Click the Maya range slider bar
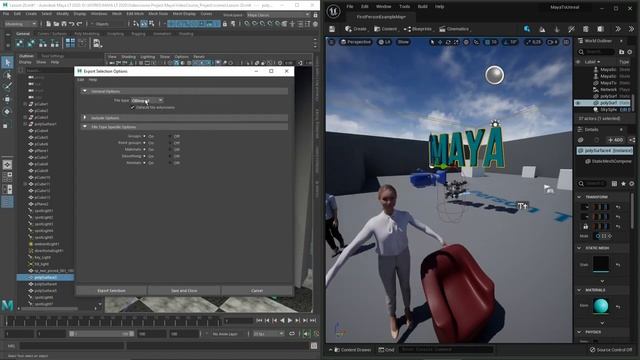The width and height of the screenshot is (640, 360). pos(102,333)
